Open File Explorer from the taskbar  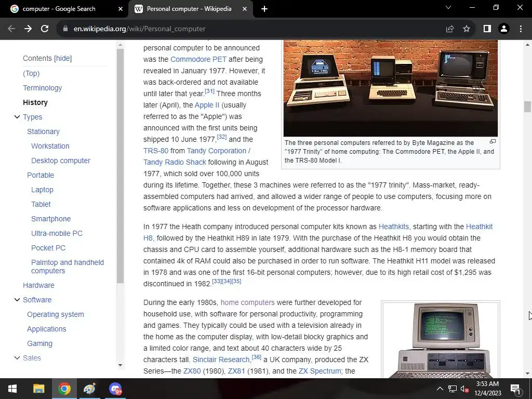pos(38,389)
